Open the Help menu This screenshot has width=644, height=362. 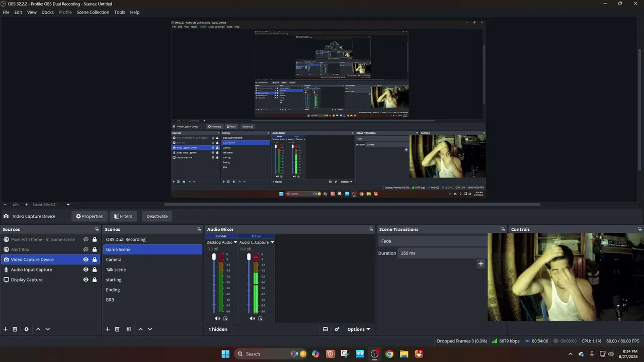pos(135,12)
